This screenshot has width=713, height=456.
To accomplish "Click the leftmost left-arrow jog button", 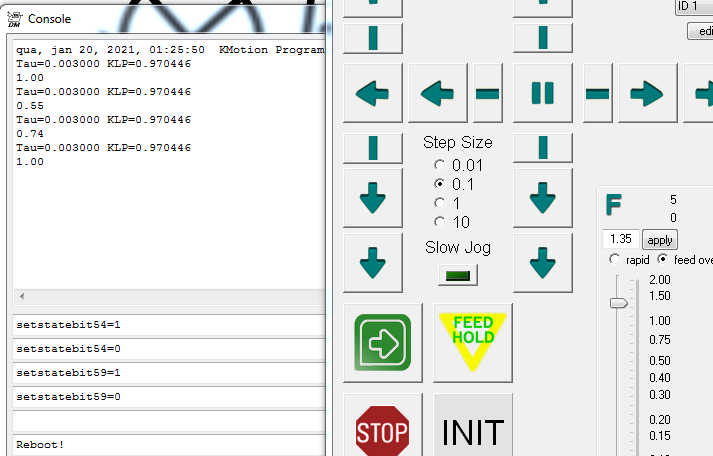I will click(372, 94).
